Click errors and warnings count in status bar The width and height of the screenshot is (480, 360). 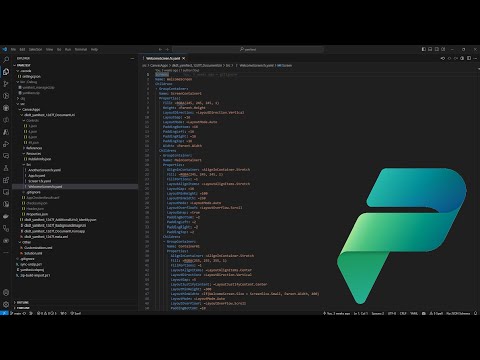pos(47,313)
